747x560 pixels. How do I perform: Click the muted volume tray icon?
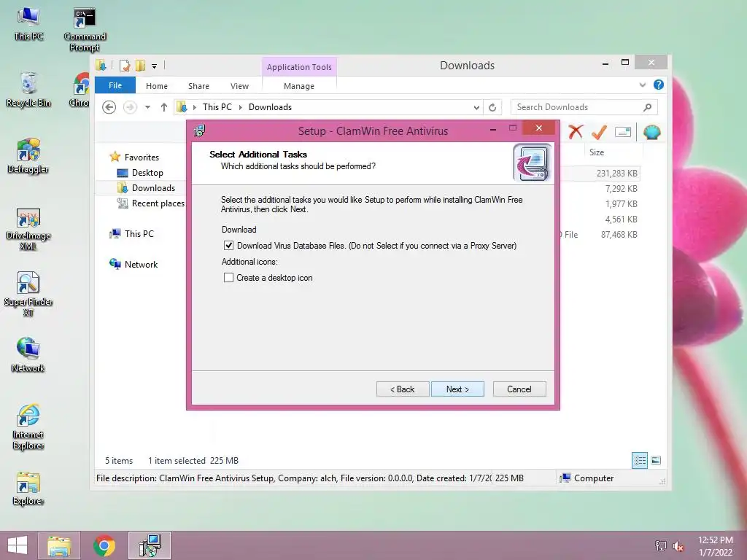[x=678, y=545]
